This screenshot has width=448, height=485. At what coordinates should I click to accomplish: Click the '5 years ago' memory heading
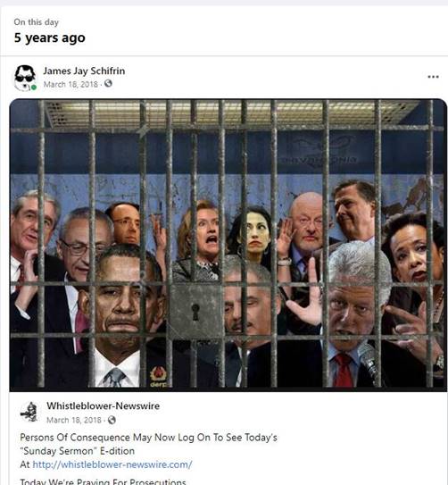(49, 38)
